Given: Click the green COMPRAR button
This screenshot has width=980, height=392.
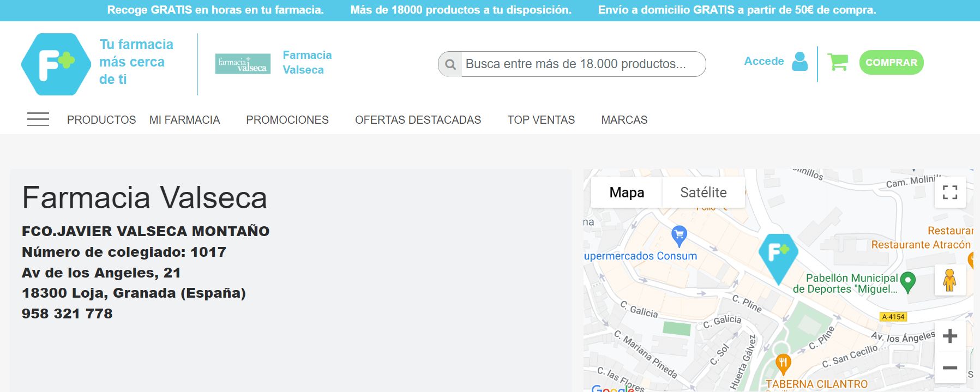Looking at the screenshot, I should tap(891, 63).
